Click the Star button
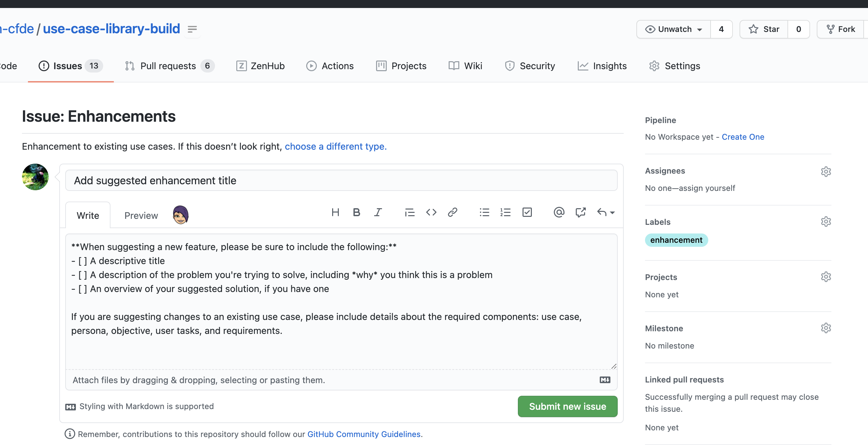Image resolution: width=868 pixels, height=445 pixels. coord(763,29)
